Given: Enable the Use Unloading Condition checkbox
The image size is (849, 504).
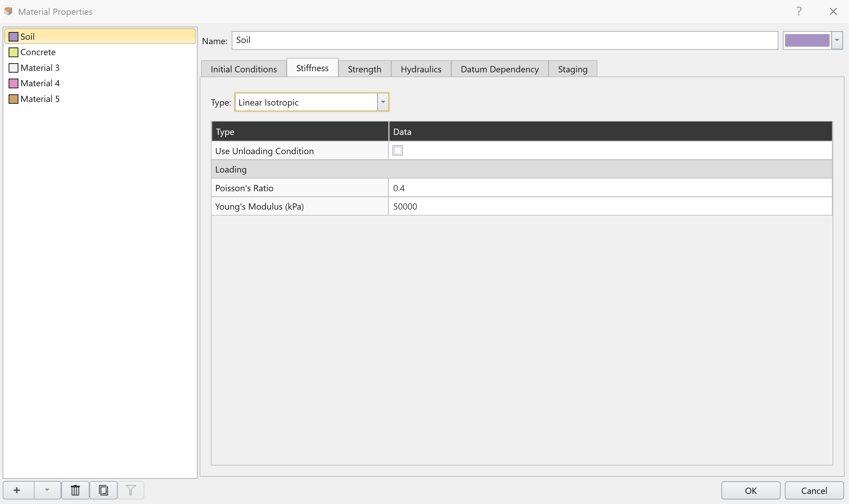Looking at the screenshot, I should point(398,150).
